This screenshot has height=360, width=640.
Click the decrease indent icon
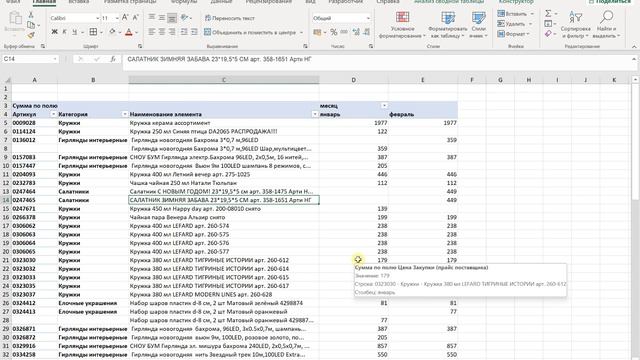184,32
